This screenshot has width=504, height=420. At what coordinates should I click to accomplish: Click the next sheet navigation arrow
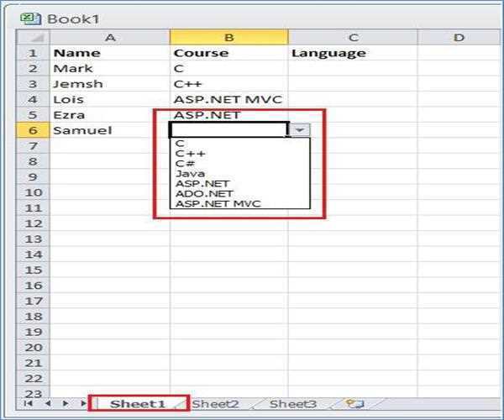tap(66, 404)
